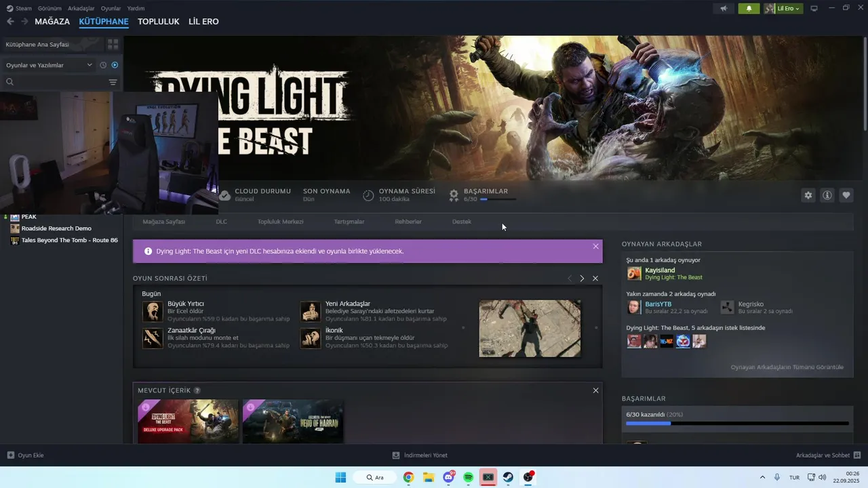868x488 pixels.
Task: Toggle ready-to-play filter icon
Action: 115,65
